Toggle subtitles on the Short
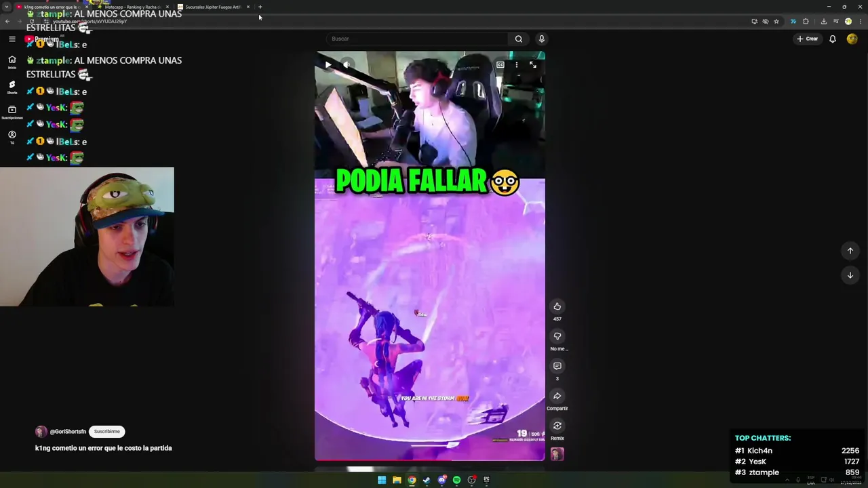This screenshot has width=868, height=488. tap(500, 65)
